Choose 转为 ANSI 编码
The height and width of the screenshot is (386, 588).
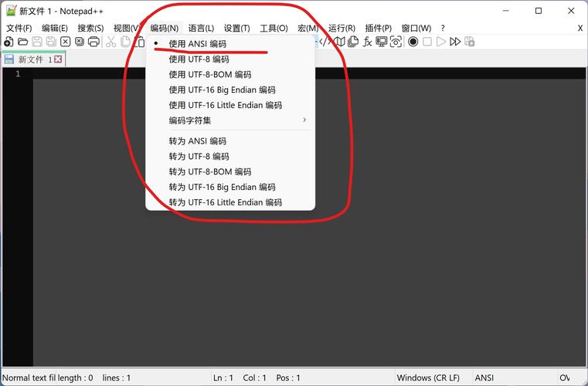click(x=230, y=141)
